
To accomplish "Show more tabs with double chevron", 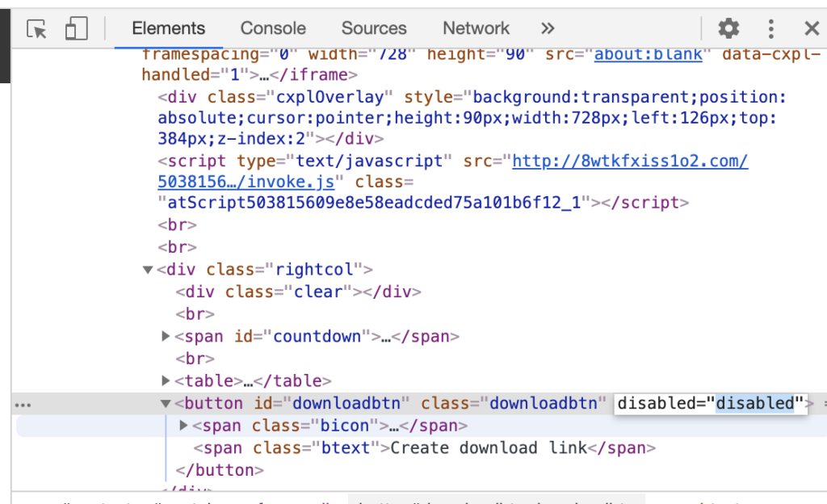I will [548, 28].
